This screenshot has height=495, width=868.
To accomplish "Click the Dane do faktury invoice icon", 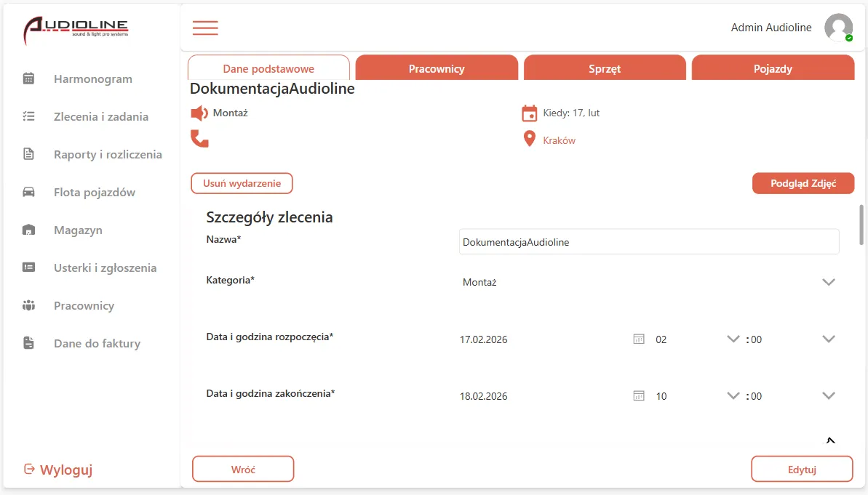I will pos(29,343).
